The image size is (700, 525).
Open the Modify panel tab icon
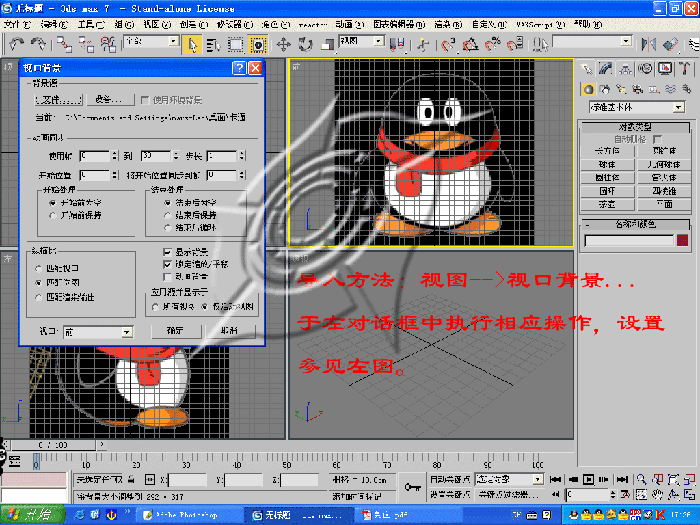606,69
